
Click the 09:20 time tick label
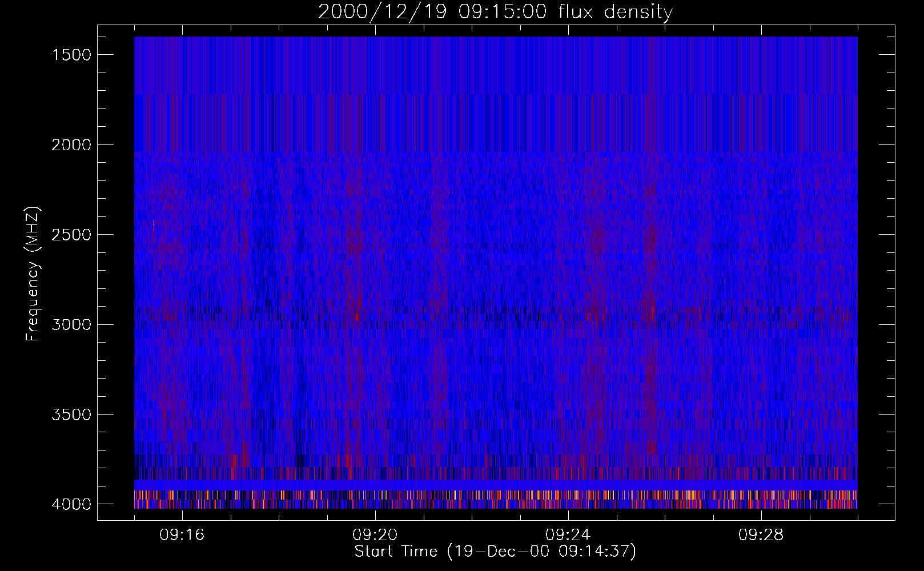pyautogui.click(x=375, y=535)
